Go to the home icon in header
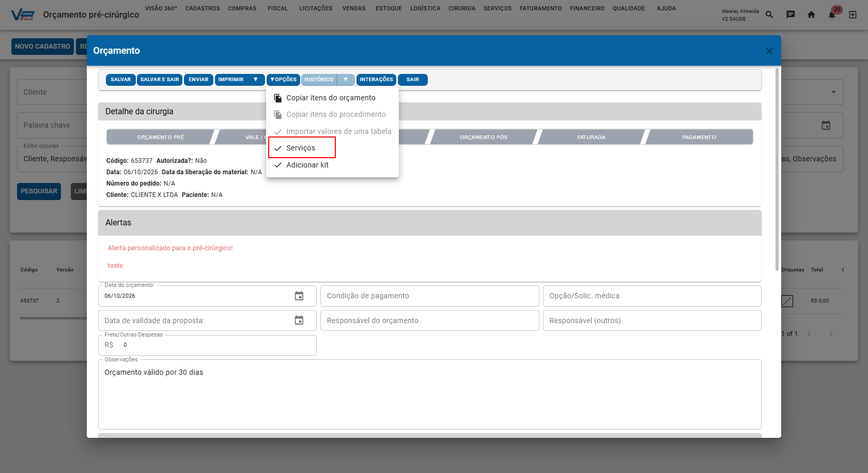The image size is (868, 473). click(x=811, y=14)
